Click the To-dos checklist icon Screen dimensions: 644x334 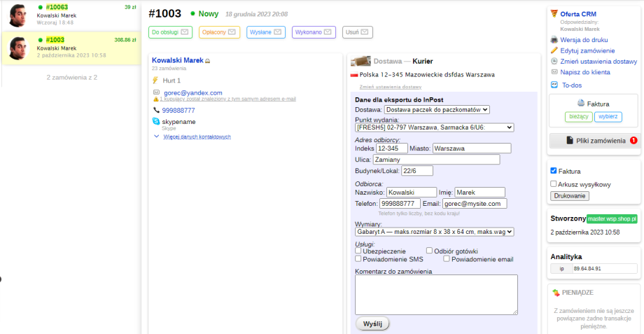[x=554, y=84]
